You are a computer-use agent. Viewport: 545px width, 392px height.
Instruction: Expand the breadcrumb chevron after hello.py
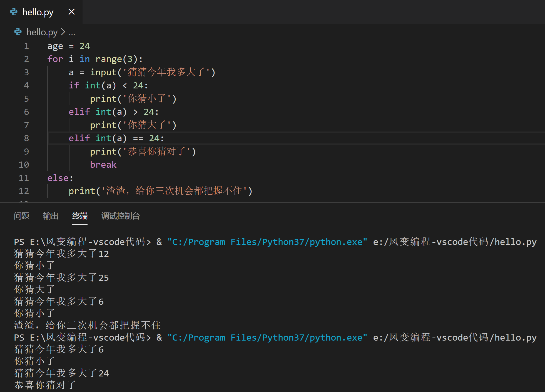point(63,32)
